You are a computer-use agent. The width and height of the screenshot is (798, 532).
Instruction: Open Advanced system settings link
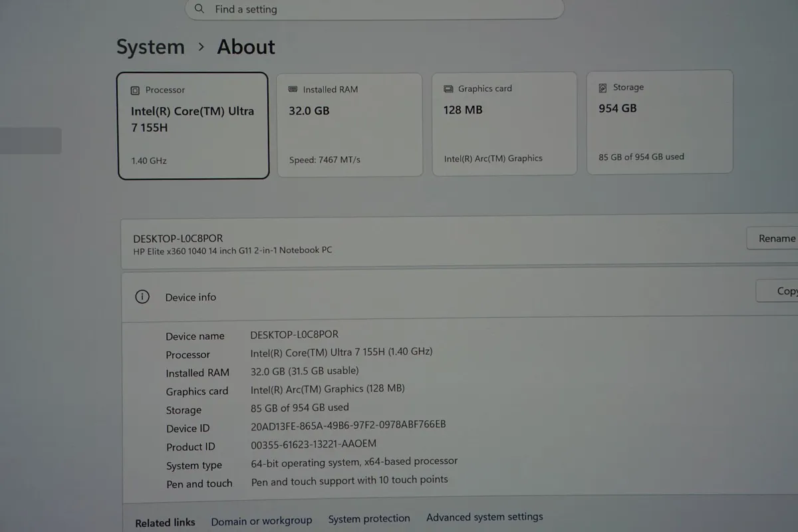485,517
